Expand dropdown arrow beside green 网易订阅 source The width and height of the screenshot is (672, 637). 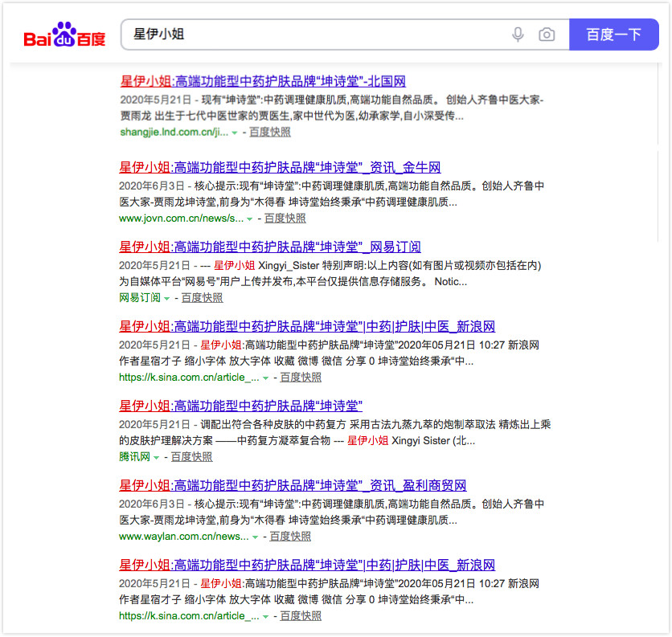(x=166, y=299)
